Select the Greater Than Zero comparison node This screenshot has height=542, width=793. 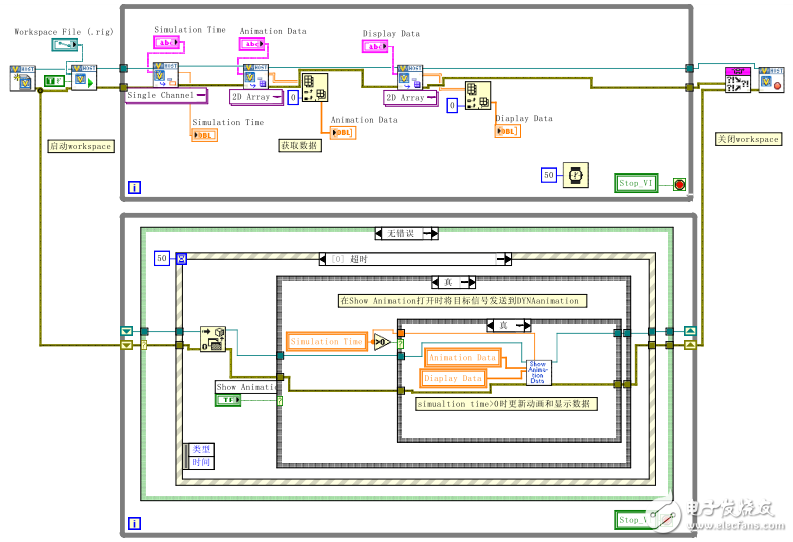pyautogui.click(x=383, y=342)
